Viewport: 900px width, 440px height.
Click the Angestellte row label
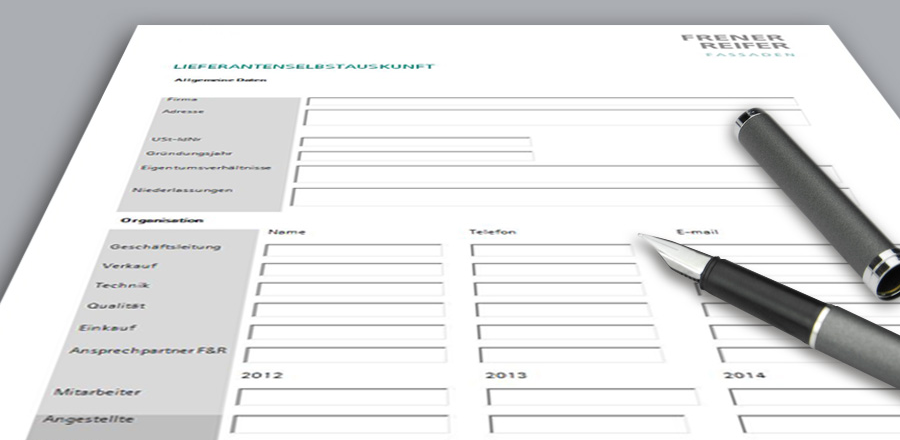tap(88, 419)
